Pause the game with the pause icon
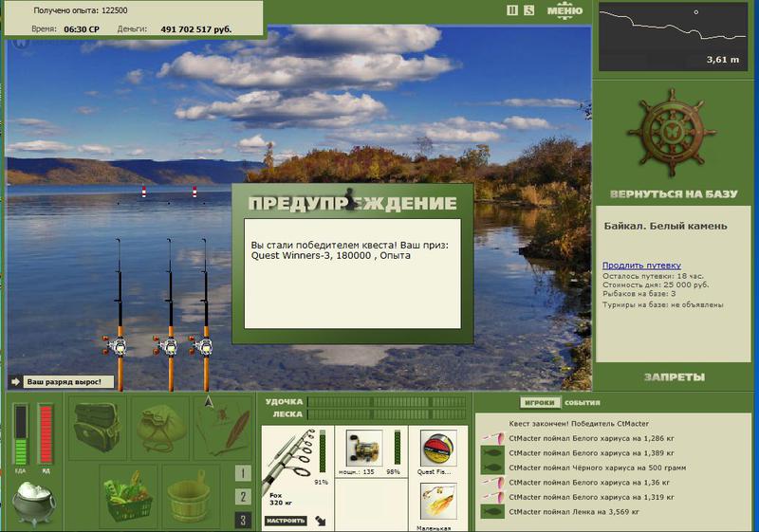Image resolution: width=759 pixels, height=532 pixels. [x=511, y=10]
